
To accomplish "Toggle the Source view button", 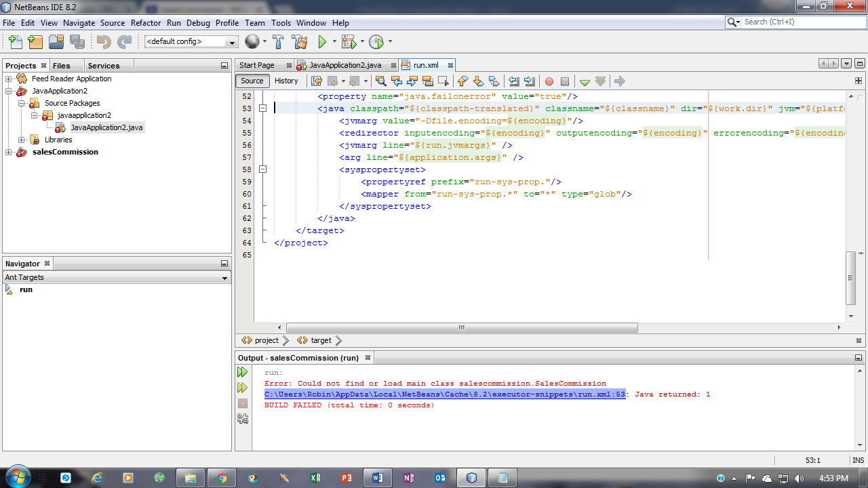I will coord(252,81).
